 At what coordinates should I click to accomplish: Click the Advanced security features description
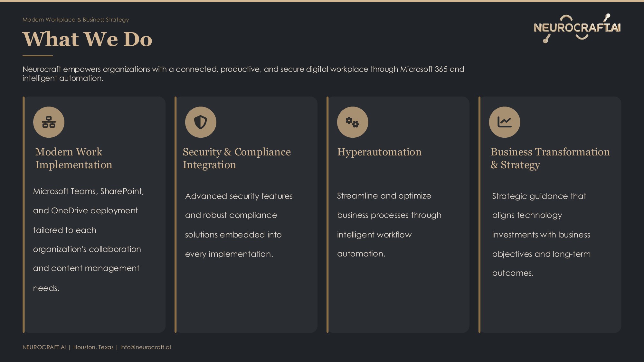239,225
